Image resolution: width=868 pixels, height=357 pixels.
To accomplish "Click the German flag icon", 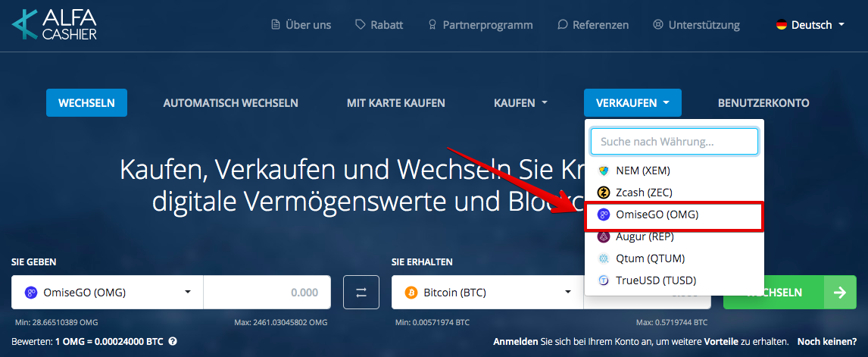I will (x=782, y=25).
